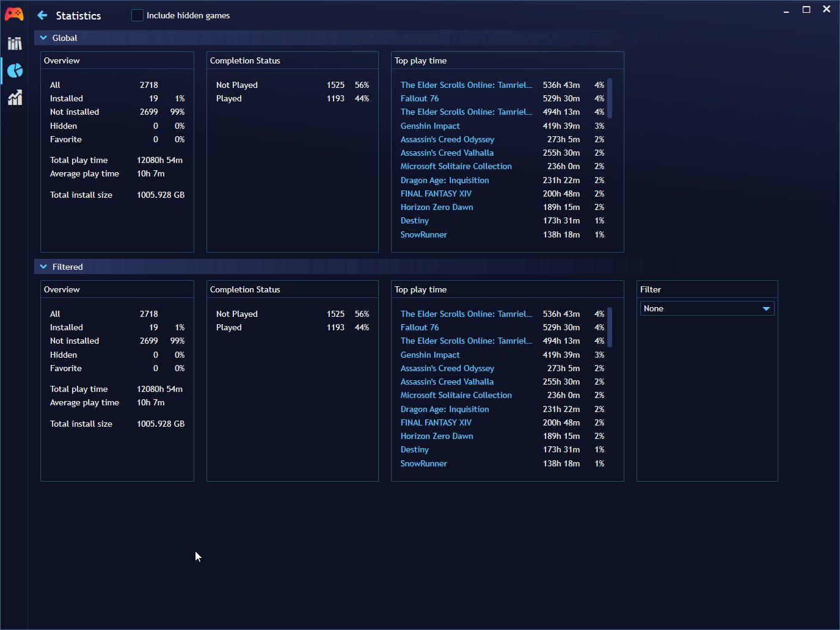
Task: Collapse the Global section
Action: pyautogui.click(x=43, y=38)
